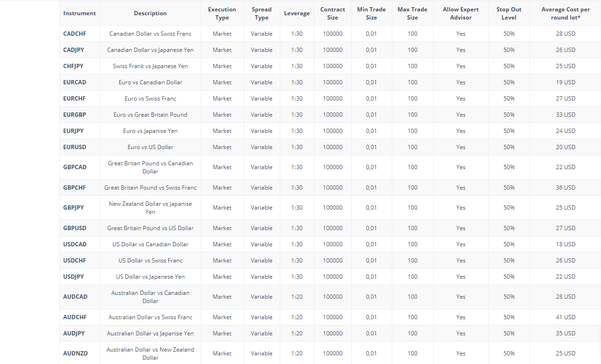Click Average Cost per round lot header
Screen dimensions: 601x364
[566, 13]
